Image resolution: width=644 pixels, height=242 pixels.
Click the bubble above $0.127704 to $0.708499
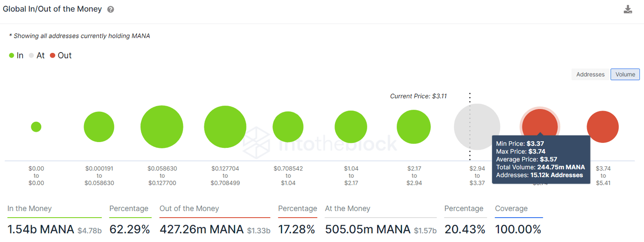point(225,127)
